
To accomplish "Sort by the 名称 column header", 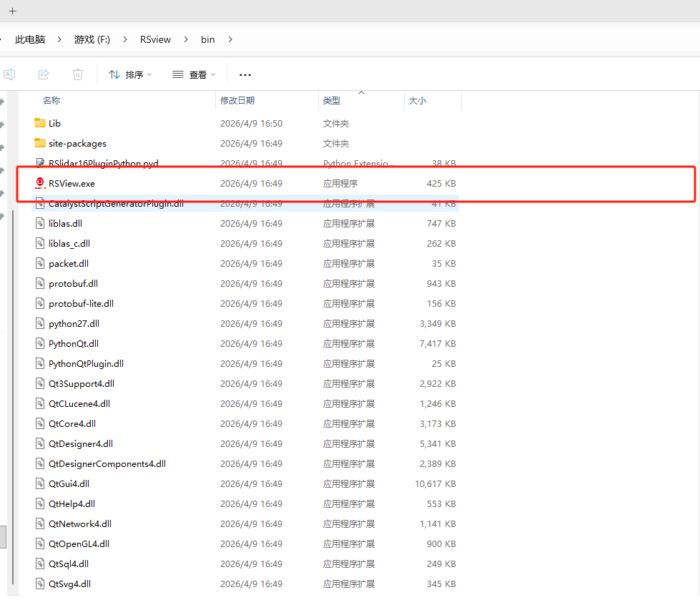I will pyautogui.click(x=51, y=101).
